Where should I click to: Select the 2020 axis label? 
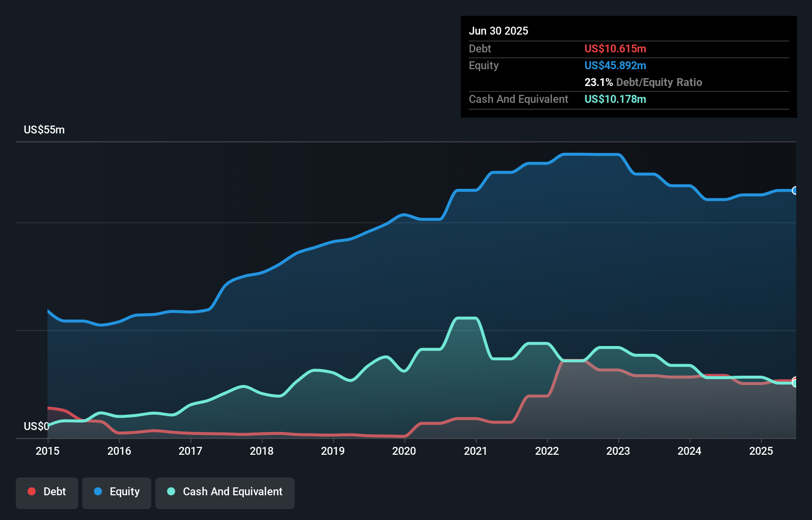pyautogui.click(x=404, y=451)
